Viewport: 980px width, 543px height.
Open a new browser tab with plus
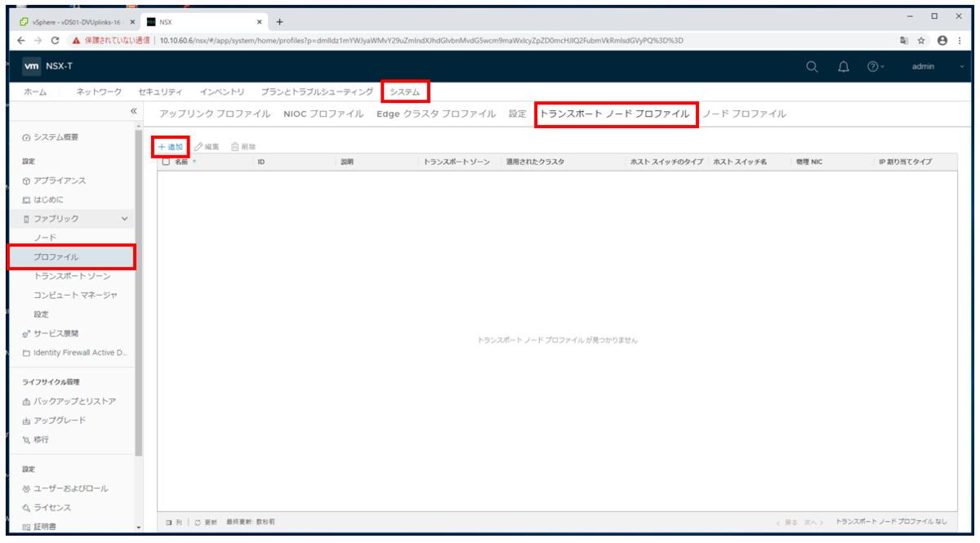click(279, 21)
